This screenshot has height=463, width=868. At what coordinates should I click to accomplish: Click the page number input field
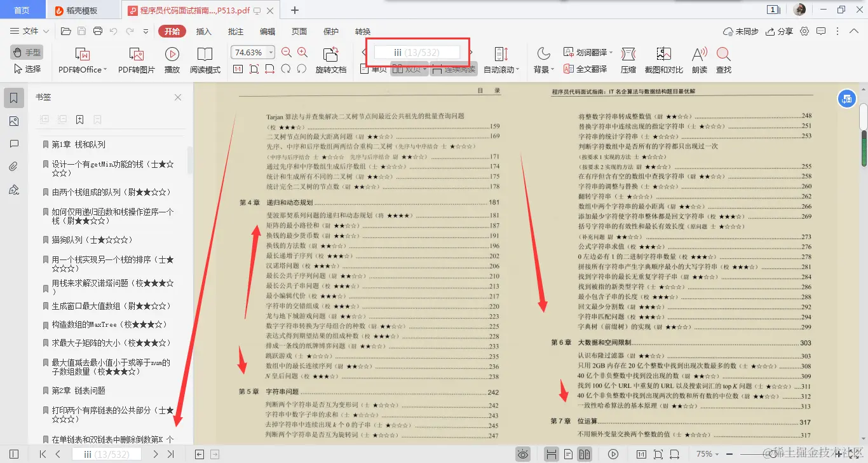416,52
